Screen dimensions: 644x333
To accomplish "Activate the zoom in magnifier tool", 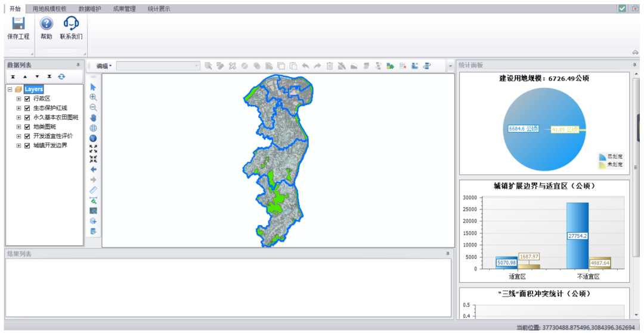I will (x=93, y=97).
